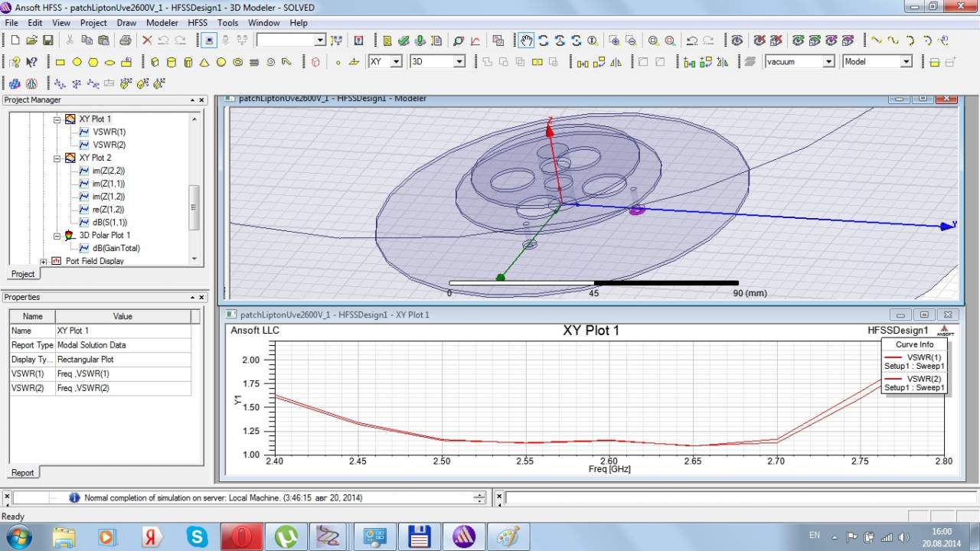Click the Save project icon
This screenshot has height=551, width=980.
[48, 41]
